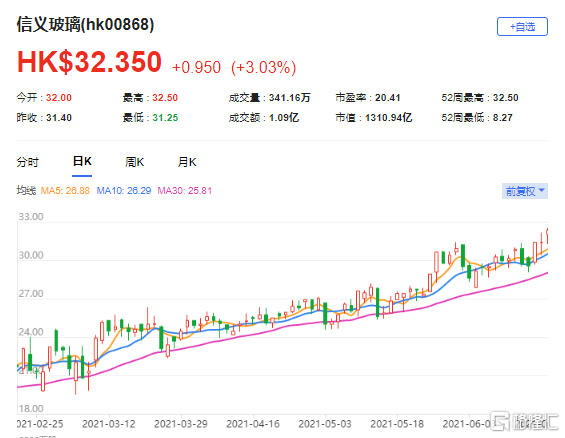Screen dimensions: 565x438
Task: Click the 2021-05-18 date axis label
Action: (397, 424)
